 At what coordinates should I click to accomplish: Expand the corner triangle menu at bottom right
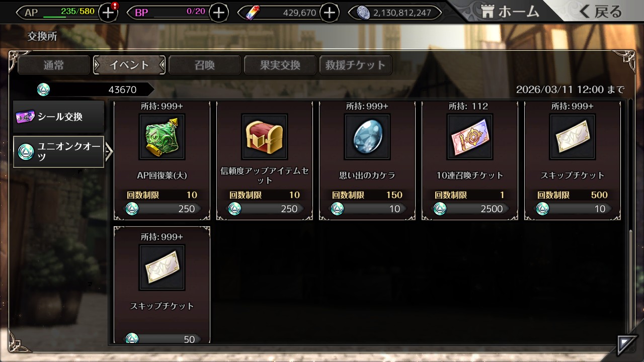tap(626, 344)
